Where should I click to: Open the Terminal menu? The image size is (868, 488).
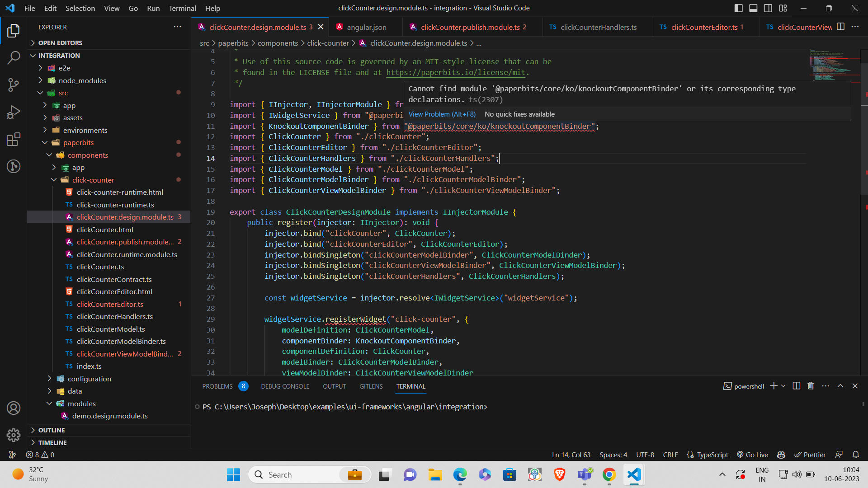click(x=182, y=8)
